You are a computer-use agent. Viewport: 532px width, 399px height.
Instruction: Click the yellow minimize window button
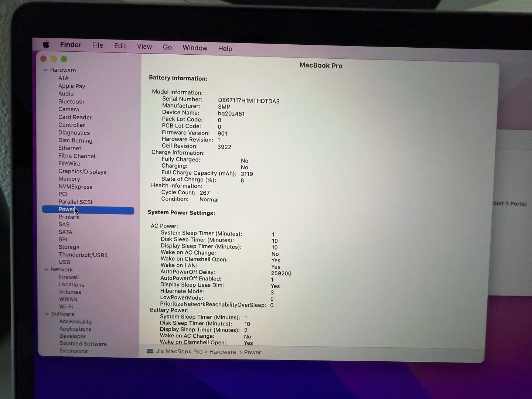click(x=54, y=59)
